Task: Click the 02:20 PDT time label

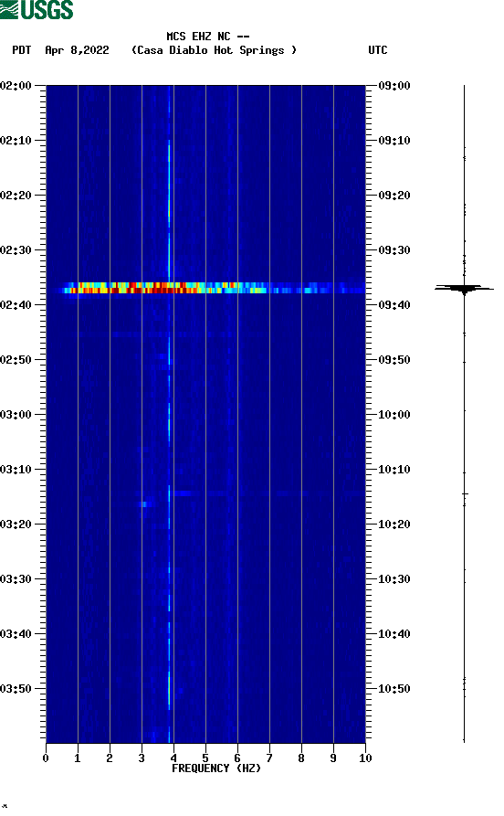Action: (x=16, y=196)
